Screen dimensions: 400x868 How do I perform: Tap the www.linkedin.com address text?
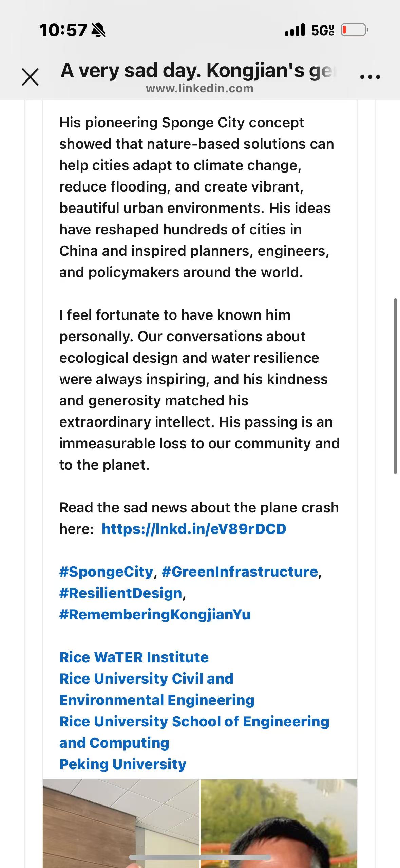[x=199, y=89]
